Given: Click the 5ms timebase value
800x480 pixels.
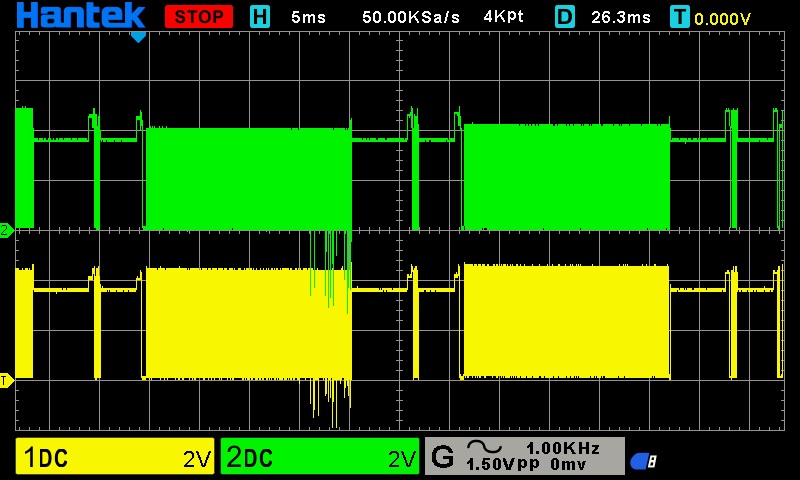Looking at the screenshot, I should (x=308, y=17).
